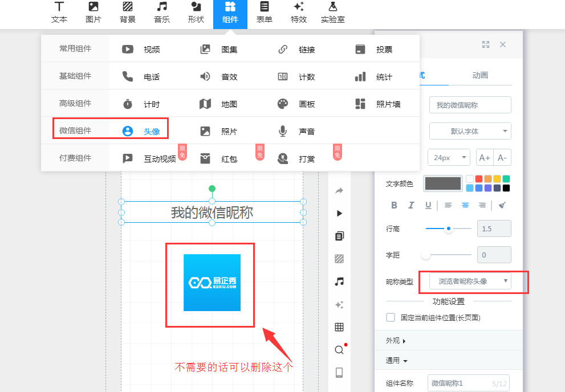Insert the 计数 counter component
565x392 pixels.
pyautogui.click(x=296, y=77)
